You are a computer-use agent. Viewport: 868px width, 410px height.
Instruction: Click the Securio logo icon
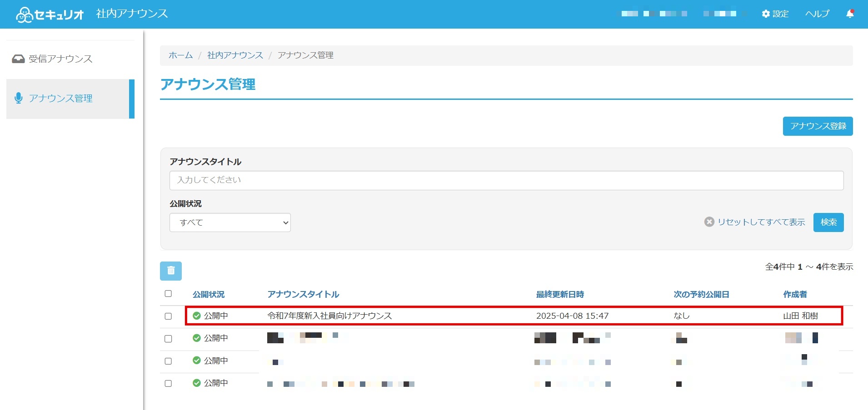pyautogui.click(x=24, y=15)
